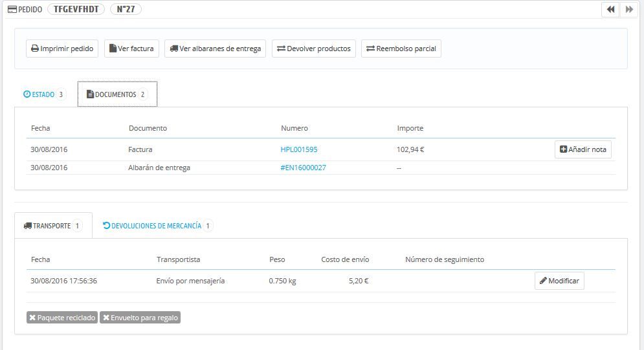Click the weight value 0.750 kg
Viewport: 644px width, 350px height.
point(283,281)
